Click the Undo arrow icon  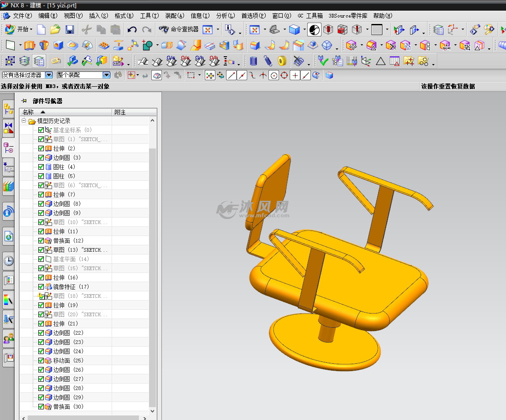coord(132,30)
